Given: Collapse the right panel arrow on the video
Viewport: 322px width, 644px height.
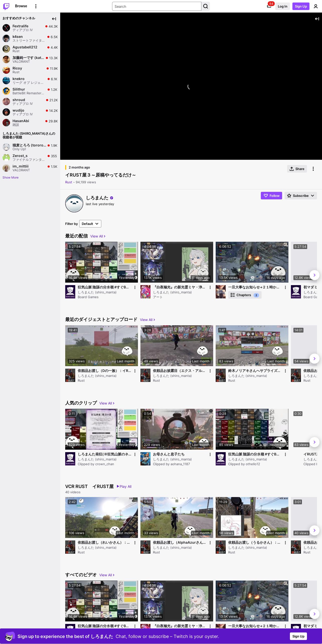Looking at the screenshot, I should click(x=317, y=19).
